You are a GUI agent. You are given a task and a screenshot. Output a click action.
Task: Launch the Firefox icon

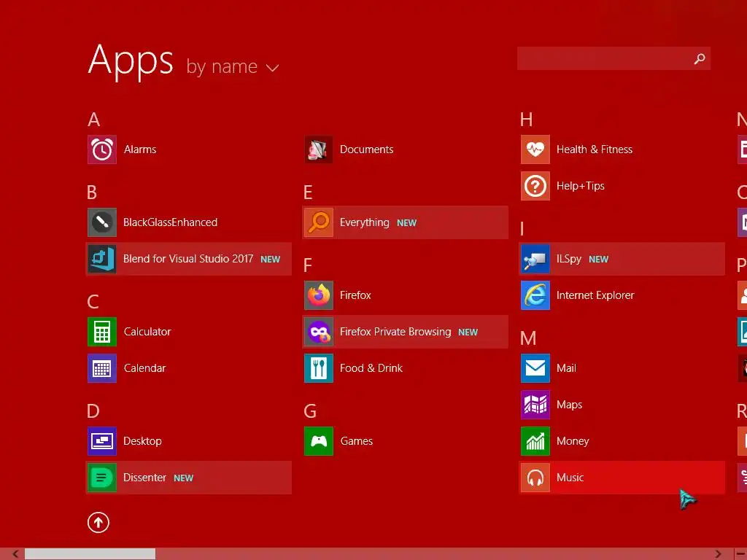point(319,295)
